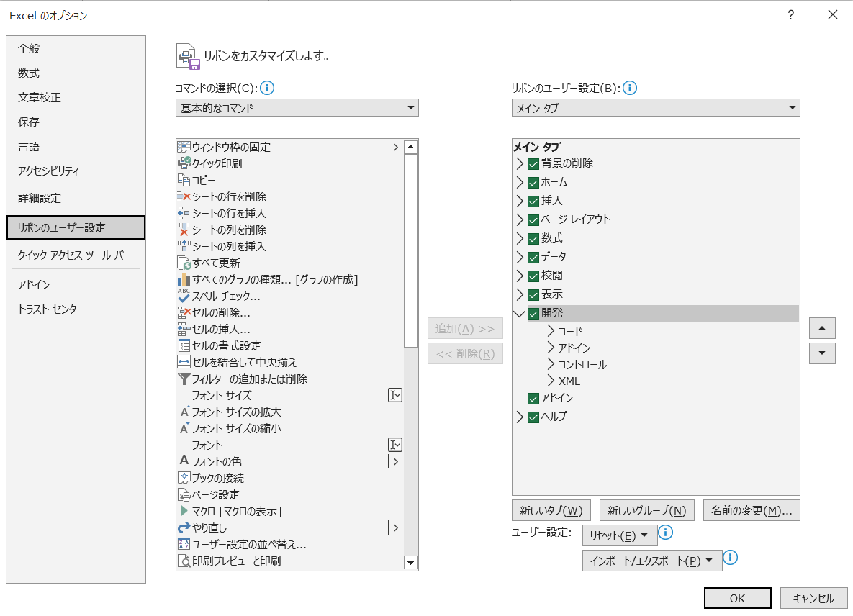This screenshot has height=616, width=853.
Task: Click the ユーザー設定の並べ替え icon
Action: click(x=184, y=544)
